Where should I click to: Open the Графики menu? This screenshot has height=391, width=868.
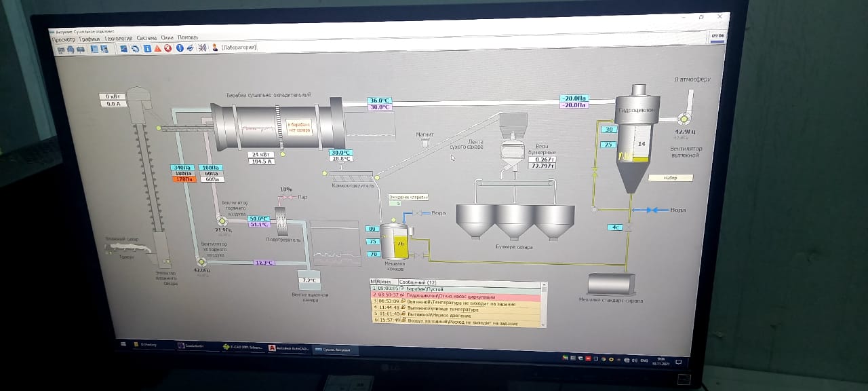(89, 39)
